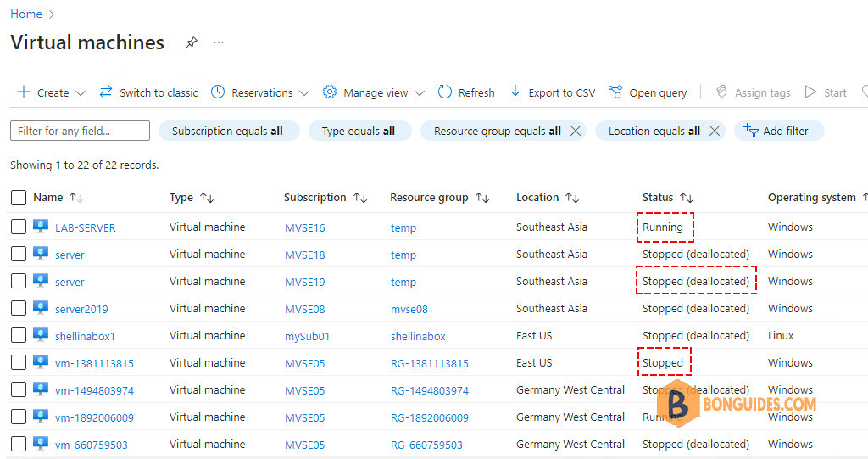Sort by Type column arrows

point(207,198)
